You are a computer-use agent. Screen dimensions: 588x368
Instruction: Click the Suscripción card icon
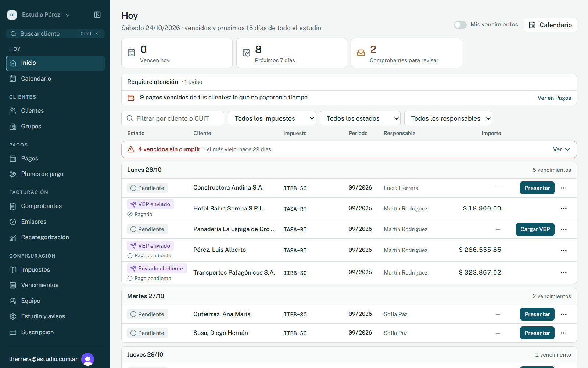click(x=13, y=332)
